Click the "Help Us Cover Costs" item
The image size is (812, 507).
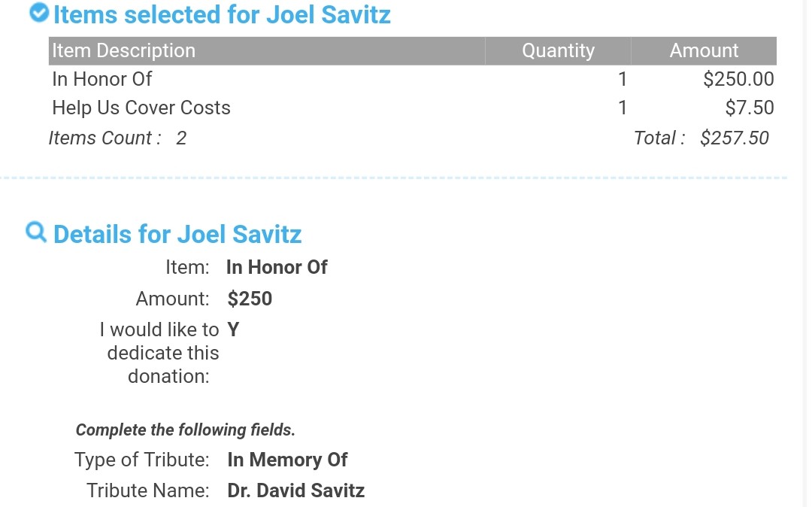(141, 108)
